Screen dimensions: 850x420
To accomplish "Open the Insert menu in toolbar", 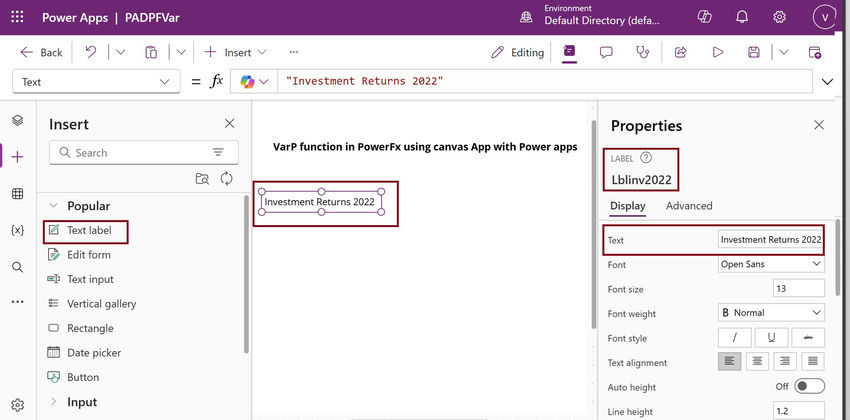I will click(235, 53).
